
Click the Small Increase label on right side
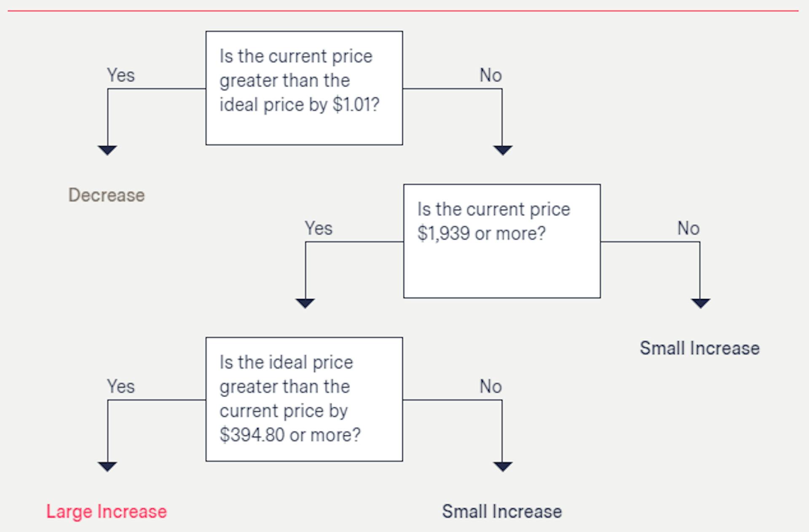click(x=699, y=348)
